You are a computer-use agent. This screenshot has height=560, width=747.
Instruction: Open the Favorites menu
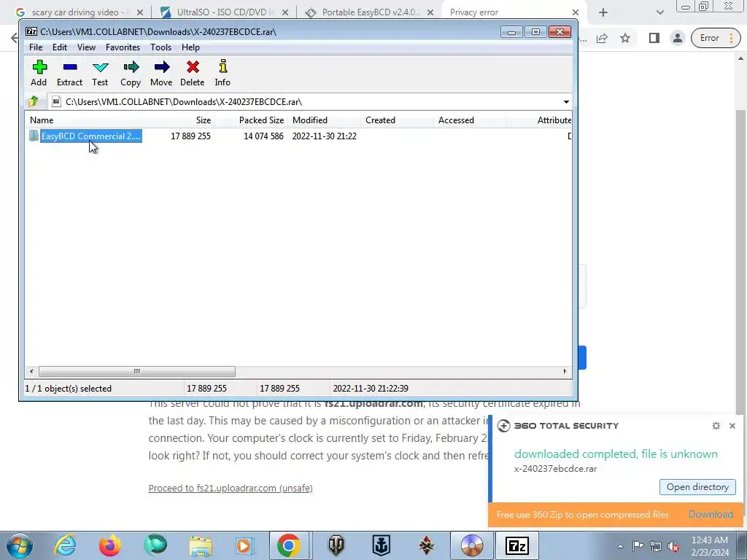pos(123,47)
